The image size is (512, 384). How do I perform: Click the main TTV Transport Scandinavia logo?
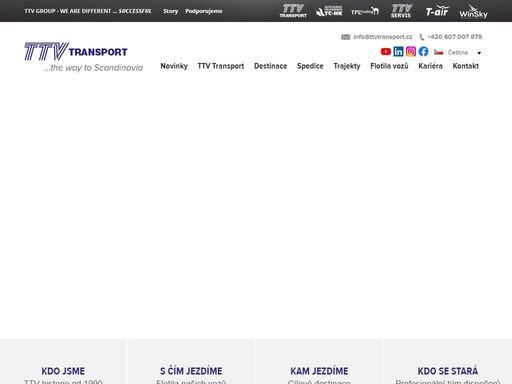84,57
